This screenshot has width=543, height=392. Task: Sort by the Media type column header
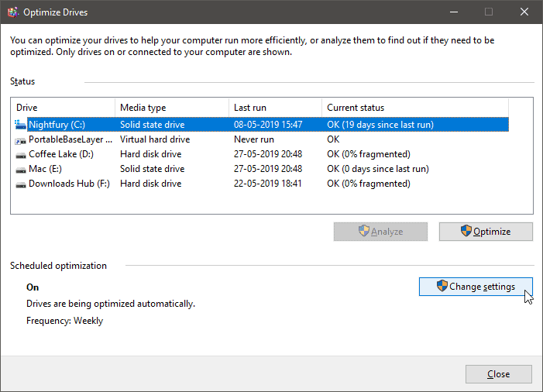tap(172, 108)
